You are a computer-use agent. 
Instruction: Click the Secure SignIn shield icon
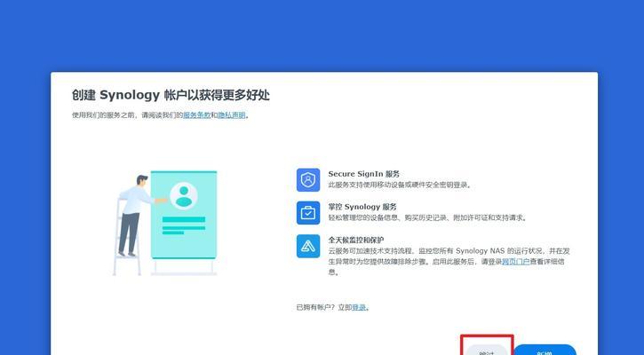[x=308, y=180]
